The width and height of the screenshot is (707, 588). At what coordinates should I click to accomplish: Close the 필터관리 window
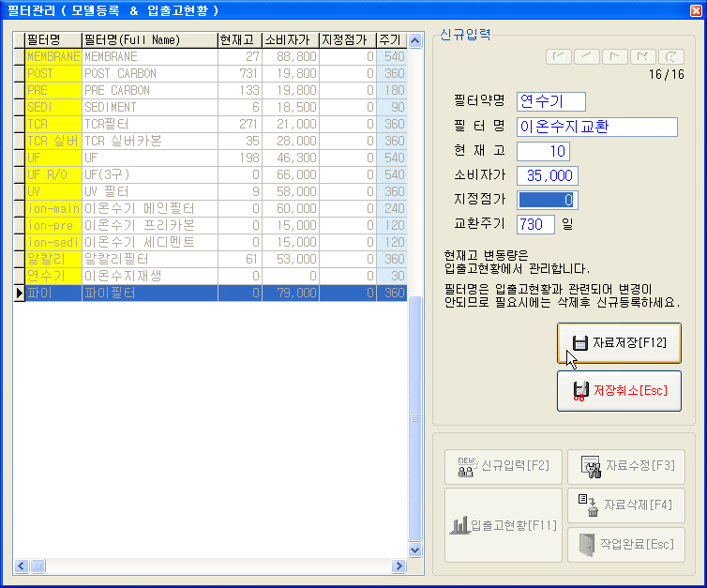(696, 10)
